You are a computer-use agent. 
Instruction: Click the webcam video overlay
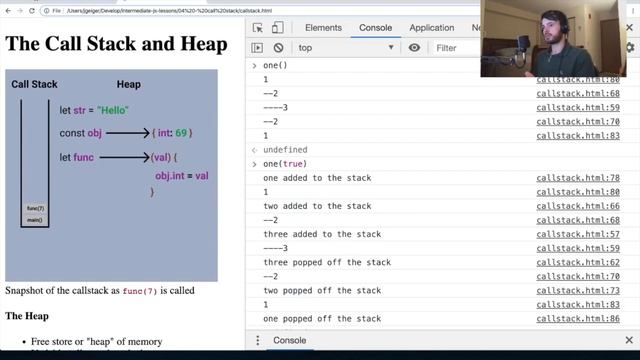click(553, 38)
